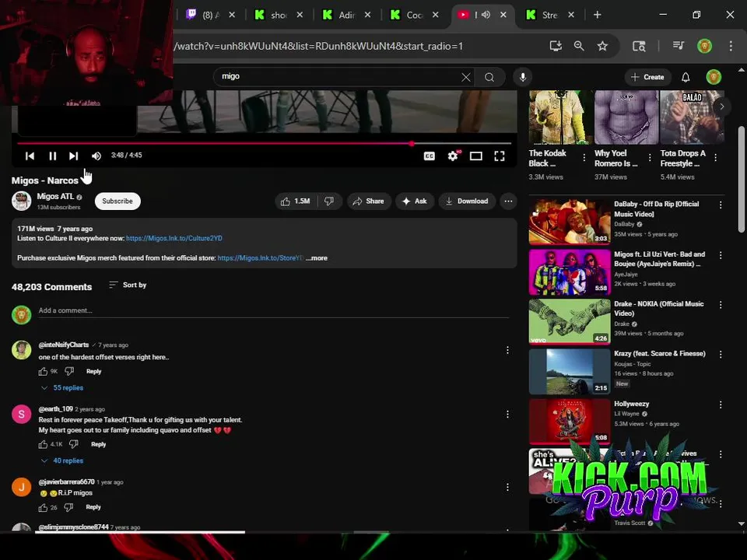
Task: Expand 40 replies thread
Action: [62, 460]
